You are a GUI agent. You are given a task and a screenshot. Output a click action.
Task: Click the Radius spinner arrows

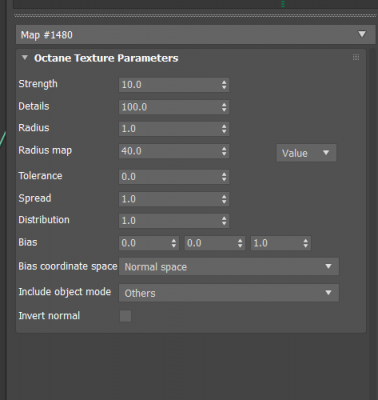coord(224,129)
